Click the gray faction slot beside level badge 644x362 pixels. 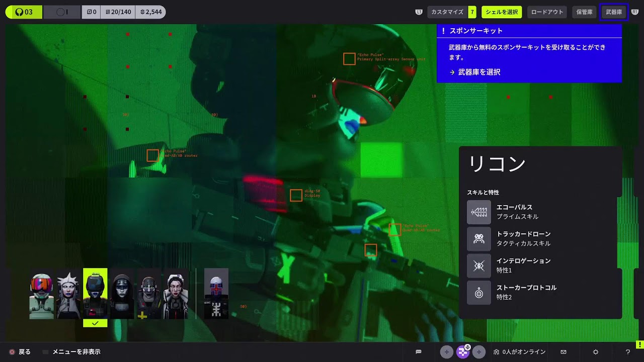click(62, 12)
